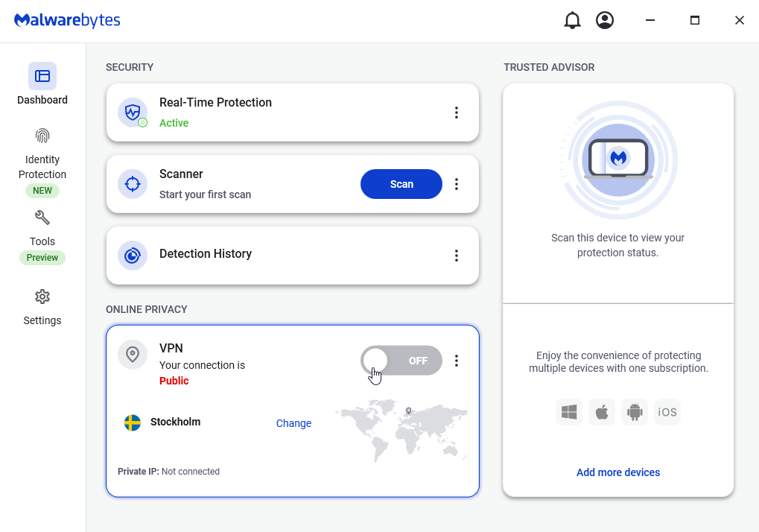
Task: Start a scan with Scan button
Action: [401, 184]
